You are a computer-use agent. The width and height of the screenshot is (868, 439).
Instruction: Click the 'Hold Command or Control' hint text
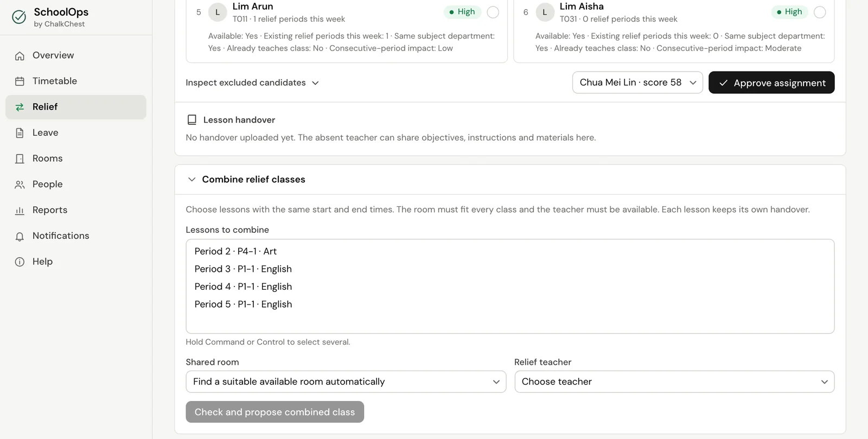pos(268,342)
